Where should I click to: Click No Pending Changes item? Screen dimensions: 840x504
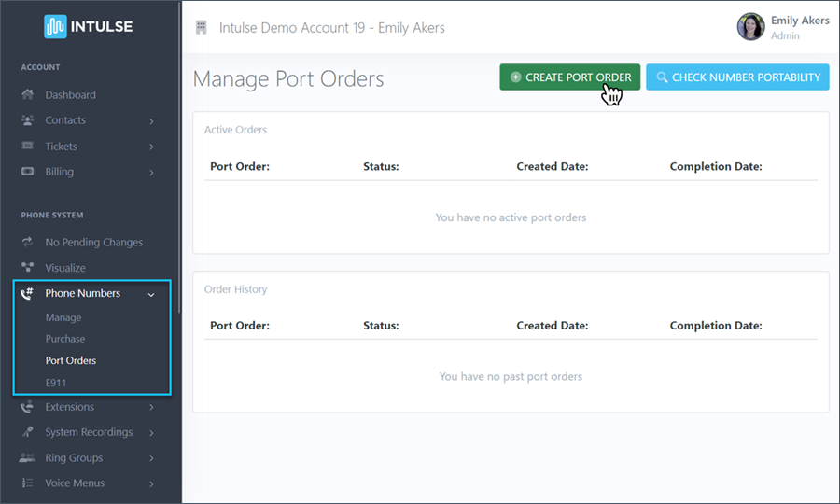[93, 243]
